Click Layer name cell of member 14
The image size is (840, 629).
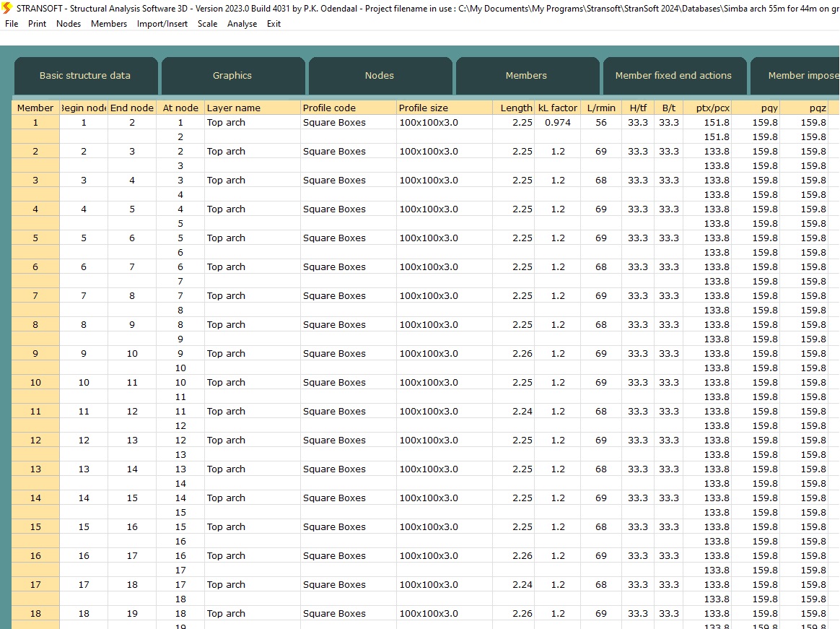252,498
